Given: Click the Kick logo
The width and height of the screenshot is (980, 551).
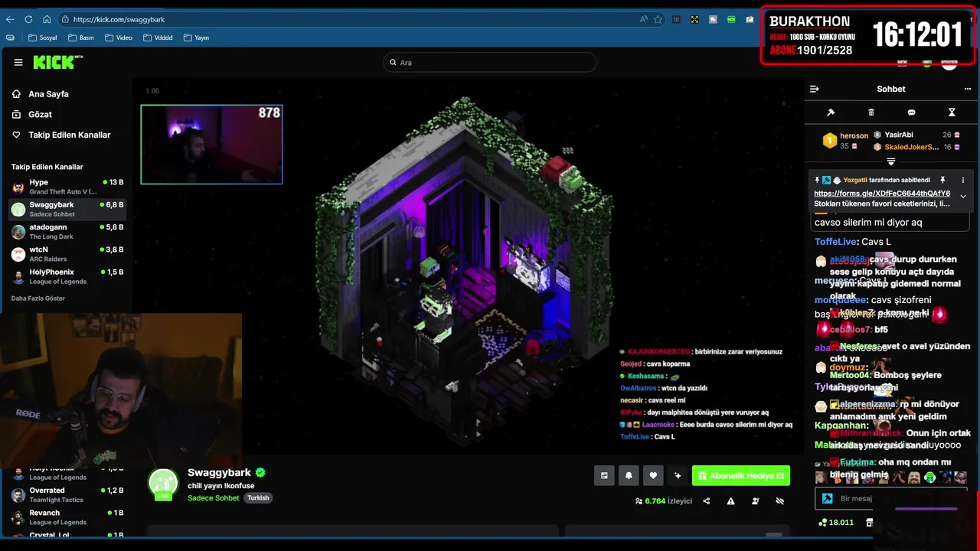Looking at the screenshot, I should pyautogui.click(x=57, y=62).
